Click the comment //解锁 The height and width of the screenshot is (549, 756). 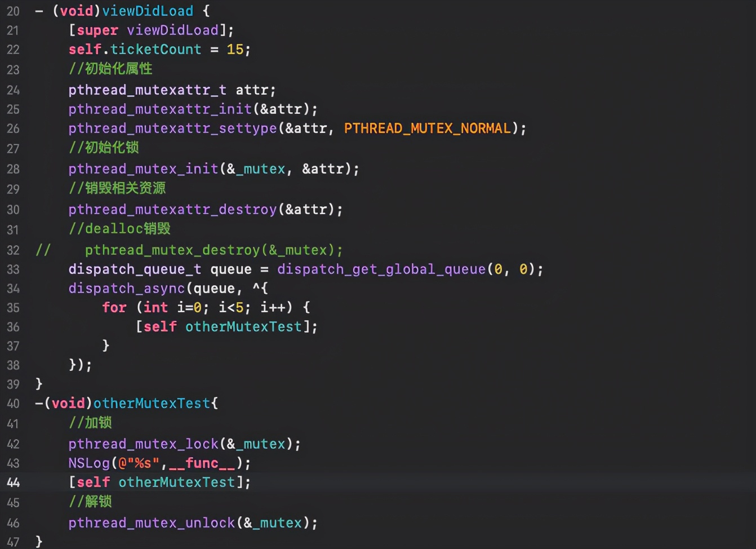pyautogui.click(x=90, y=502)
